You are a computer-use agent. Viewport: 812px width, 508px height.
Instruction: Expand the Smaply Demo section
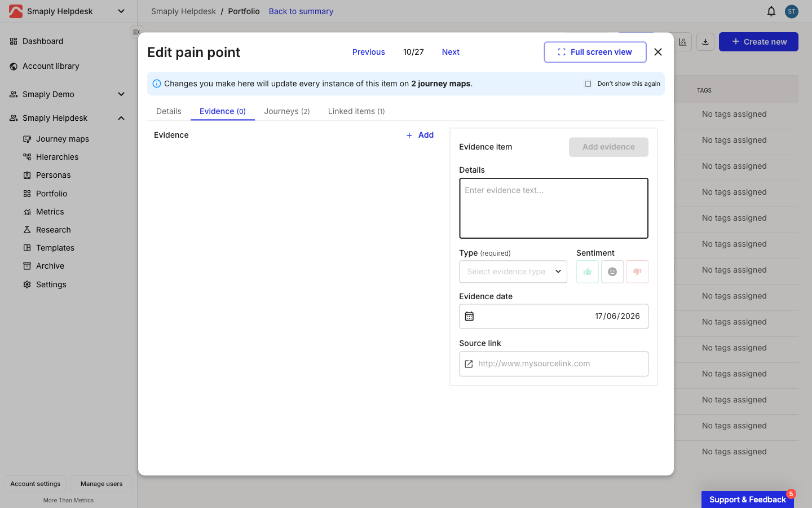pos(121,94)
